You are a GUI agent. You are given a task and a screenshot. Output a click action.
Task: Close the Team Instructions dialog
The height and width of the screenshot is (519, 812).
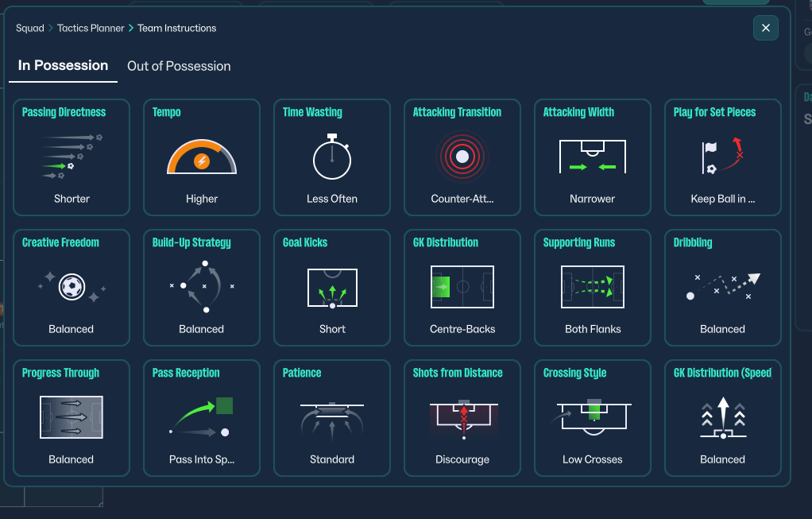pos(765,28)
